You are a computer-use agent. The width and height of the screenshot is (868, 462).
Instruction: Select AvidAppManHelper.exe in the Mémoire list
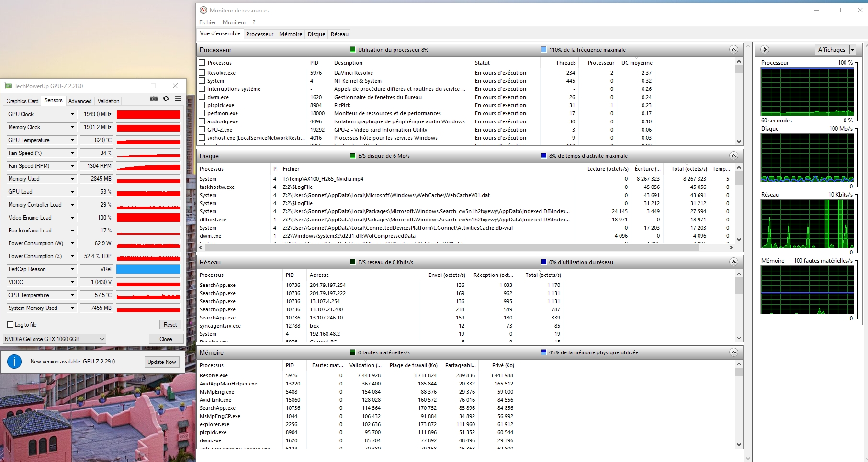(x=357, y=384)
